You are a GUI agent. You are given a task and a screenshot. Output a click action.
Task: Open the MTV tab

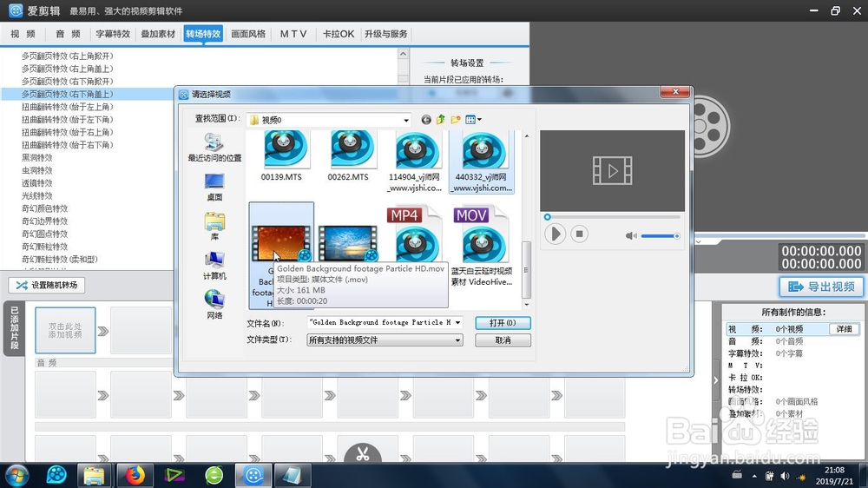(293, 34)
